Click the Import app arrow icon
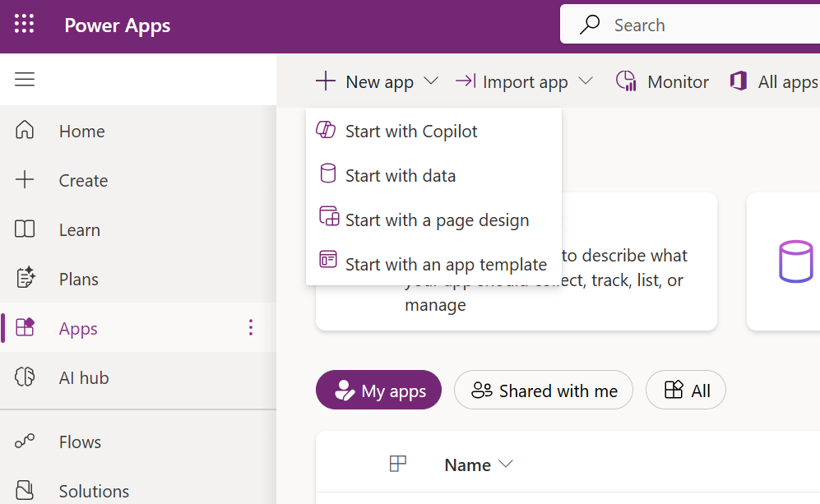This screenshot has width=820, height=504. (466, 81)
